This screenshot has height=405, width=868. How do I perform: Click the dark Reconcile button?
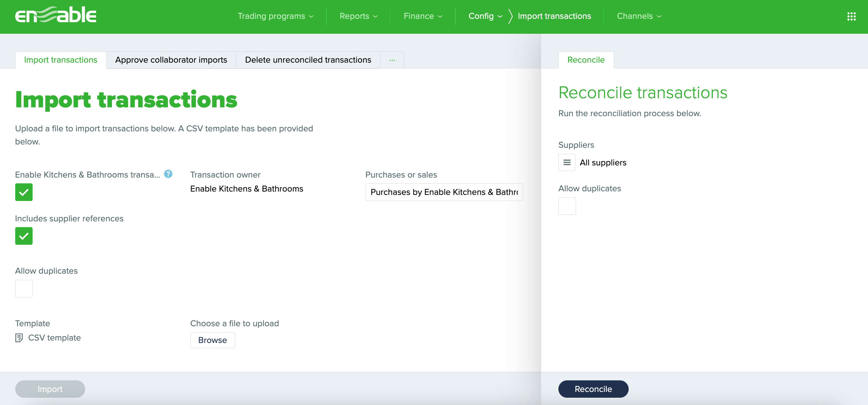(593, 389)
